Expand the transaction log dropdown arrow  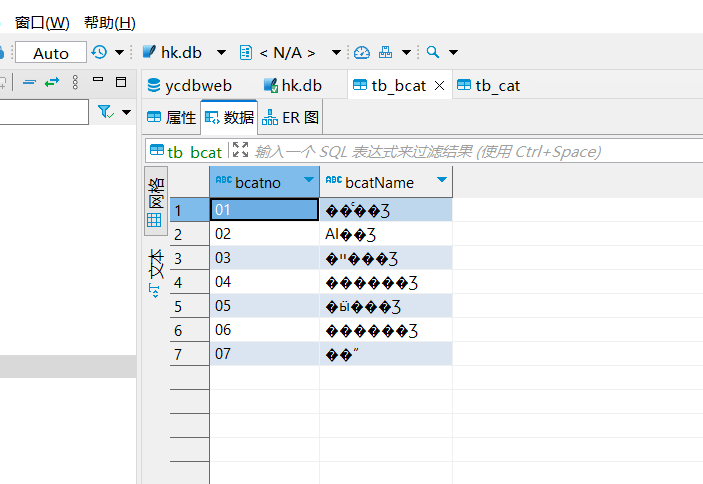119,52
